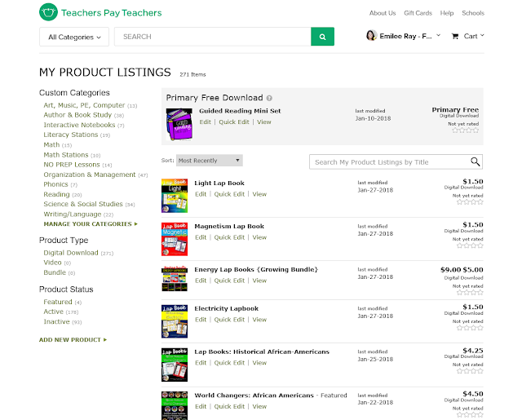Screen dimensions: 522x420
Task: Click ADD NEW PRODUCT
Action: [73, 340]
